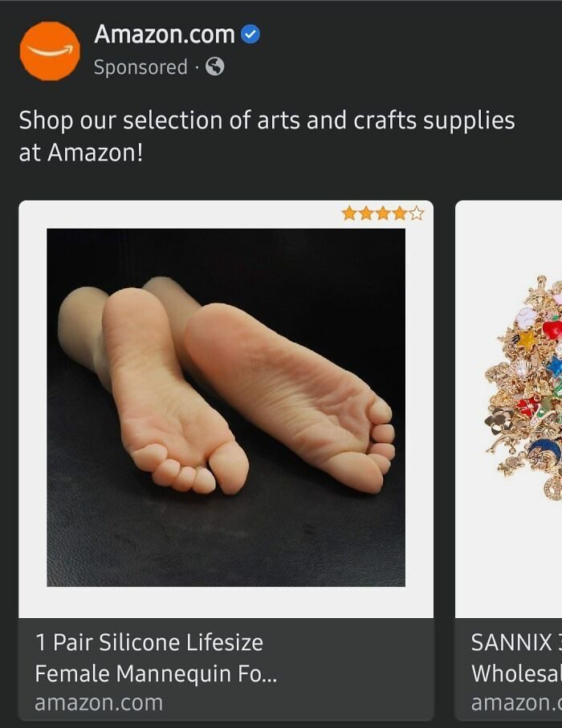
Task: Click the Sponsored label
Action: tap(140, 67)
